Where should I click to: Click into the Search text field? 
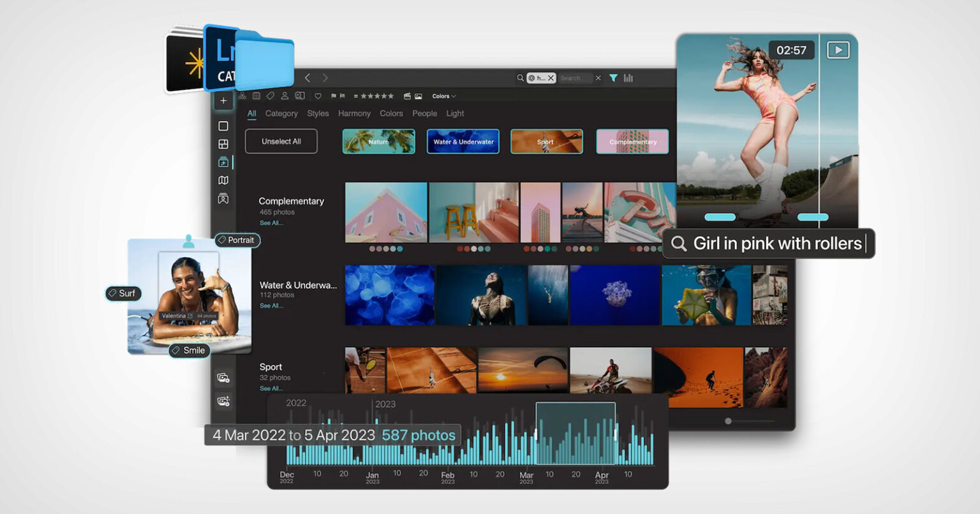coord(575,78)
